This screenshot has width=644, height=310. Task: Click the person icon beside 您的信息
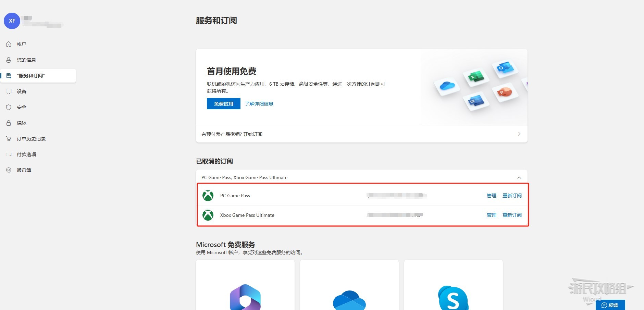[x=9, y=60]
